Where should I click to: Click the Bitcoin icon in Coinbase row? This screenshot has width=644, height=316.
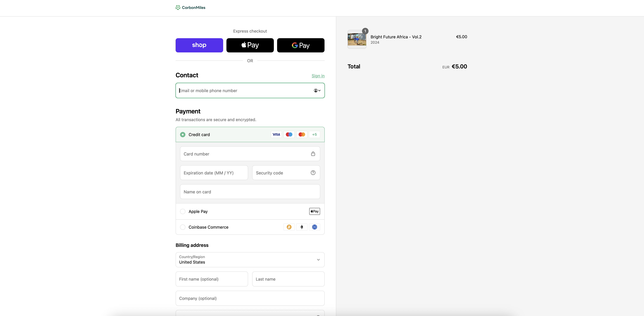[289, 227]
